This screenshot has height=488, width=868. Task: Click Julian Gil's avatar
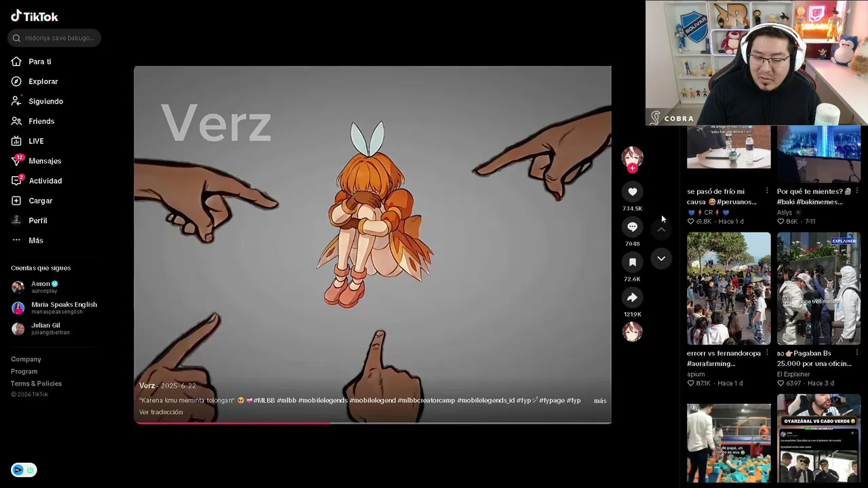pyautogui.click(x=18, y=329)
